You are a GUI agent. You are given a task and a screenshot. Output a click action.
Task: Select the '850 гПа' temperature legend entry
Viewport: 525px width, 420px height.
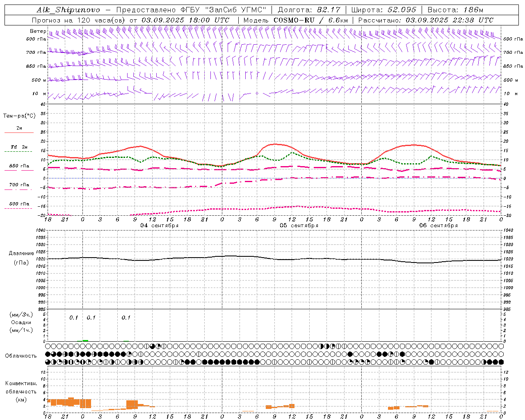19,166
